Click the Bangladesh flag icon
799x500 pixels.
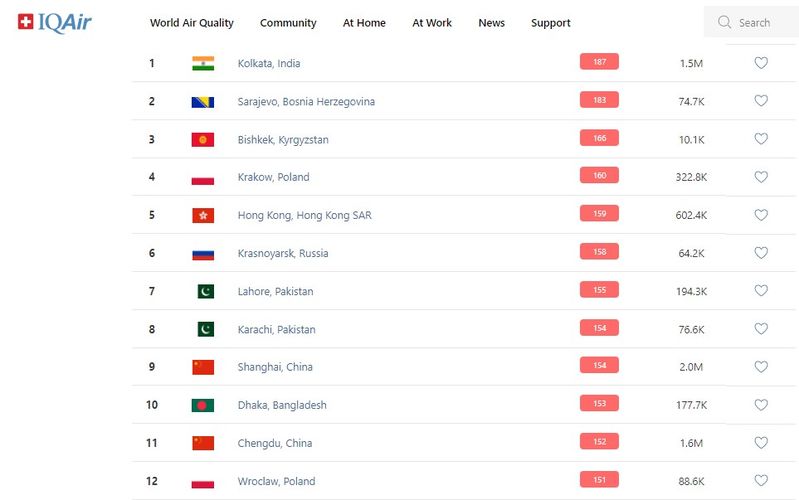(203, 405)
